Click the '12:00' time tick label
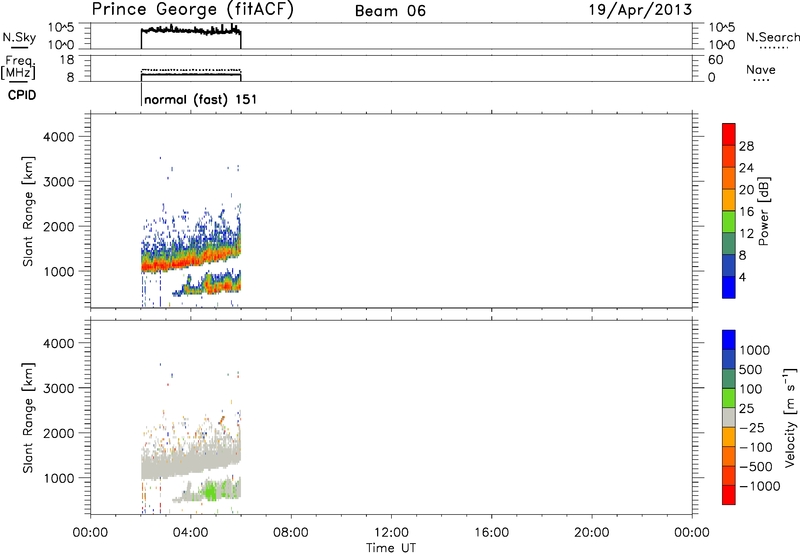 point(391,533)
